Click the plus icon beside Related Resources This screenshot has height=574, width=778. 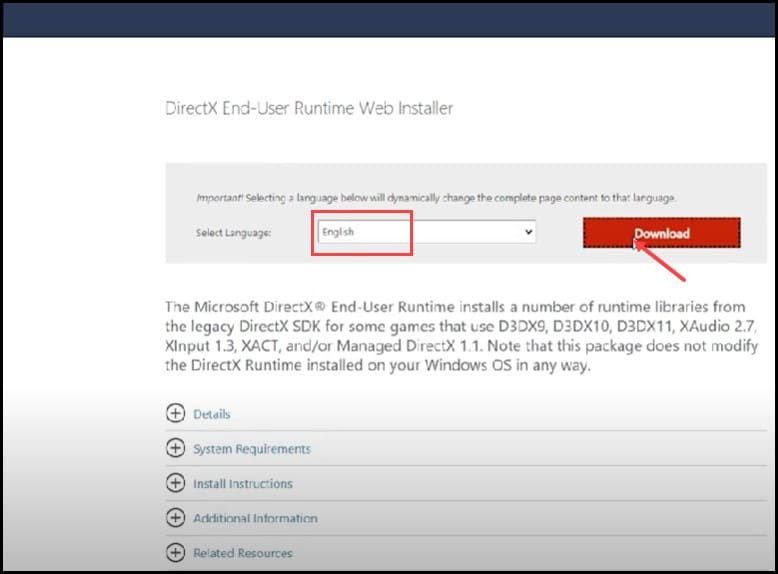pos(175,553)
